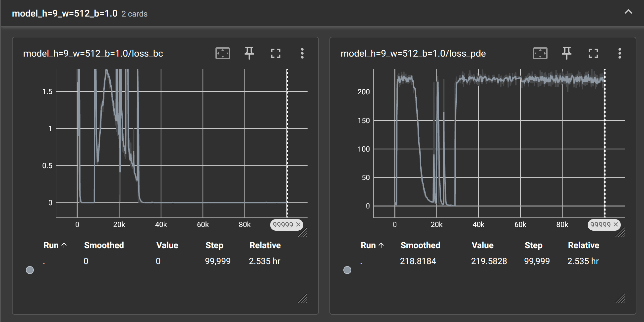644x322 pixels.
Task: Grab the loss_bc card resize handle
Action: click(302, 299)
